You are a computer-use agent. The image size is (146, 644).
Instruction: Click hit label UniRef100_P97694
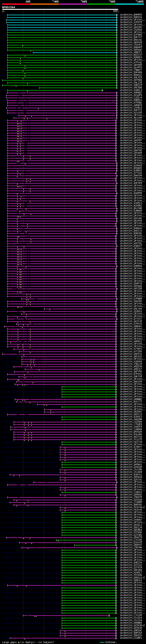click(x=131, y=575)
